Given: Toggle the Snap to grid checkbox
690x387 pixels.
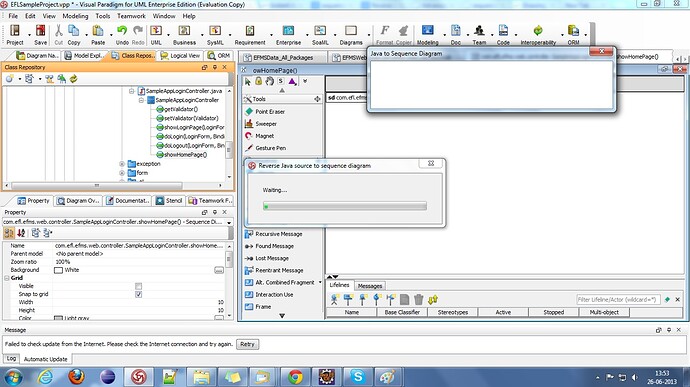Looking at the screenshot, I should [139, 294].
